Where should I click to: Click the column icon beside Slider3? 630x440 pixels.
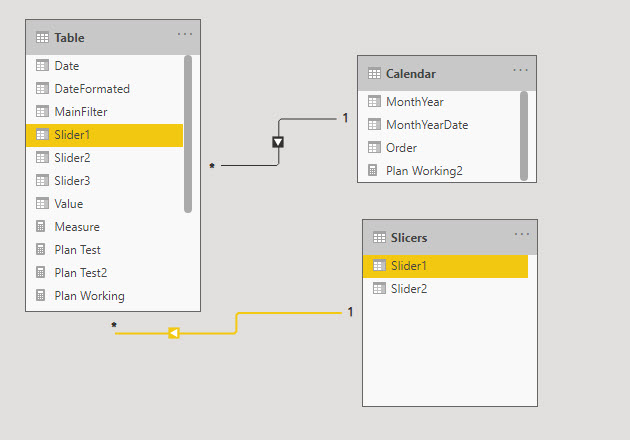tap(42, 180)
